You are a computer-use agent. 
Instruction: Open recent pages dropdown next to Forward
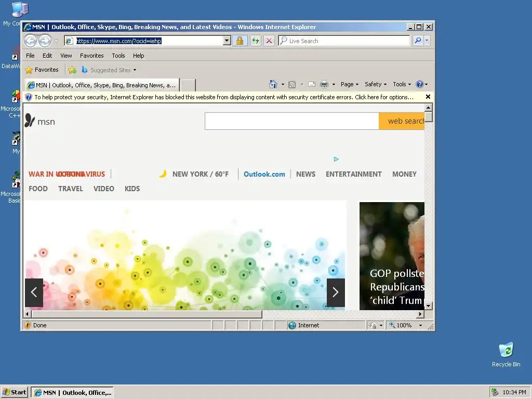pyautogui.click(x=56, y=41)
